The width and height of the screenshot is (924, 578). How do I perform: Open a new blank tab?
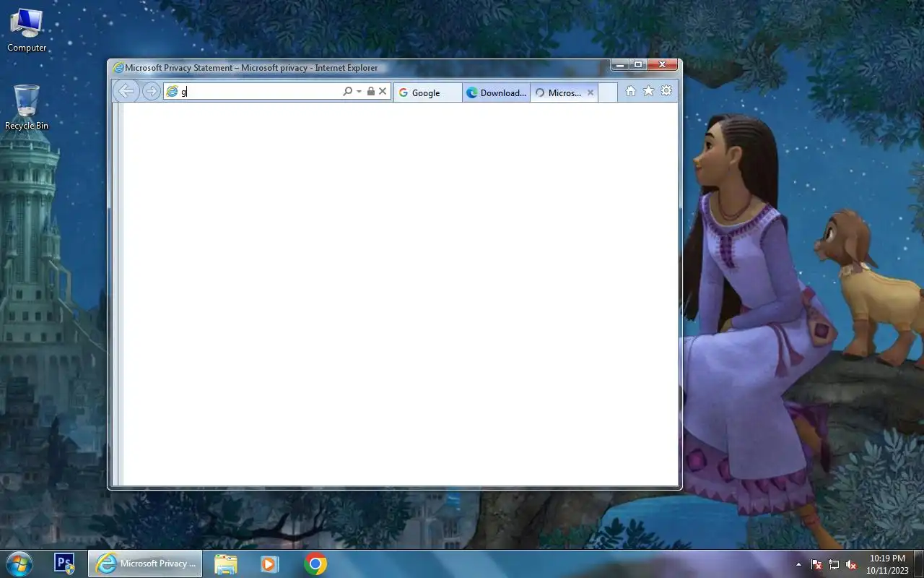click(608, 92)
